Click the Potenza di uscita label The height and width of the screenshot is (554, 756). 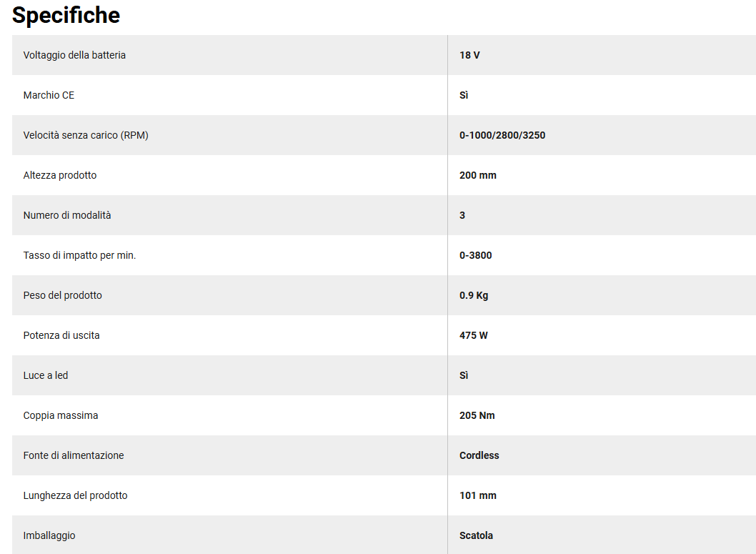[61, 335]
